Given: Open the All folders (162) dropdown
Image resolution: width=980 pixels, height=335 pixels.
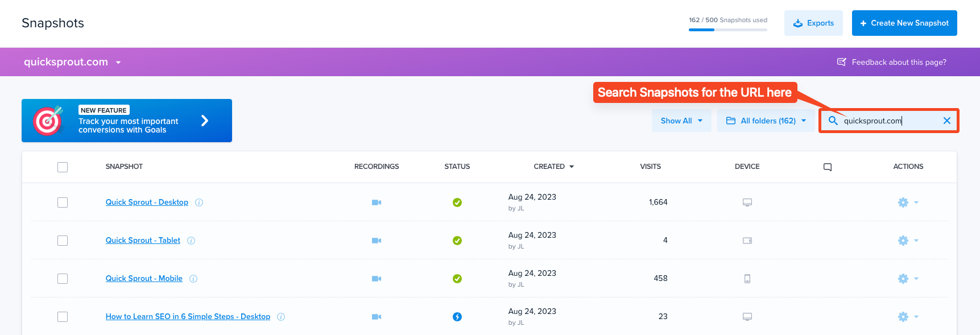Looking at the screenshot, I should [x=766, y=121].
